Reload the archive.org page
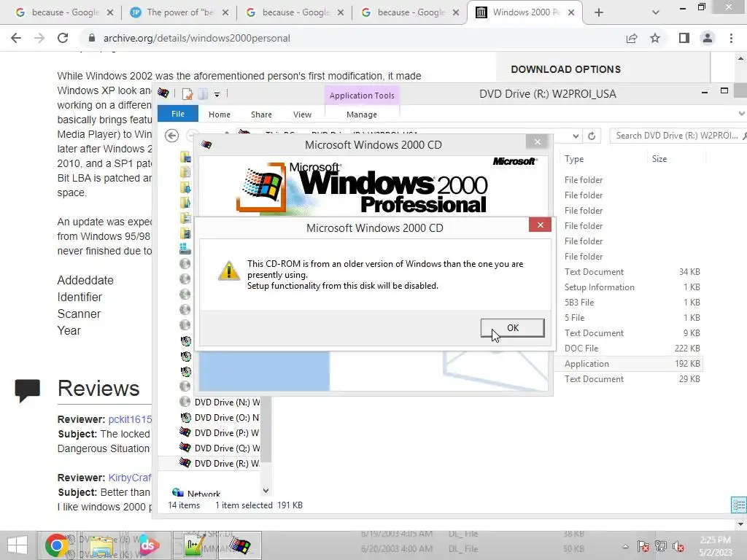Viewport: 747px width, 560px height. point(63,38)
